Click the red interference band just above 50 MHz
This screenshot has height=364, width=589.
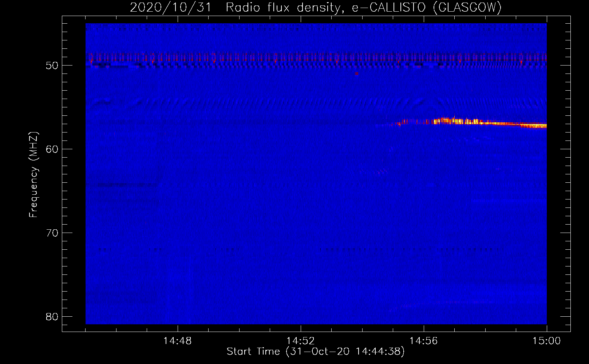point(316,58)
